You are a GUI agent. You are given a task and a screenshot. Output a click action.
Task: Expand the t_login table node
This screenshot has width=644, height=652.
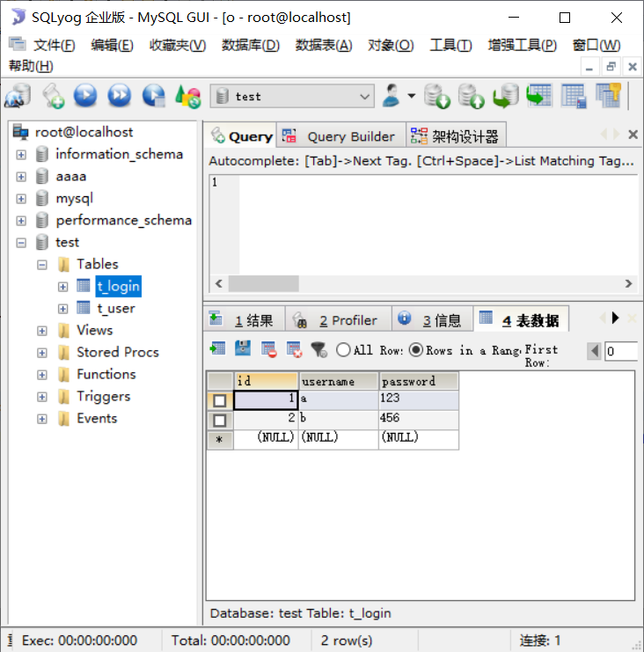pos(62,287)
